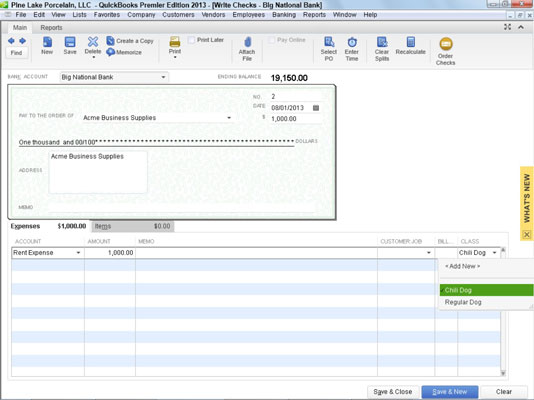Screen dimensions: 534x400
Task: Expand the Bank Account dropdown
Action: point(163,77)
